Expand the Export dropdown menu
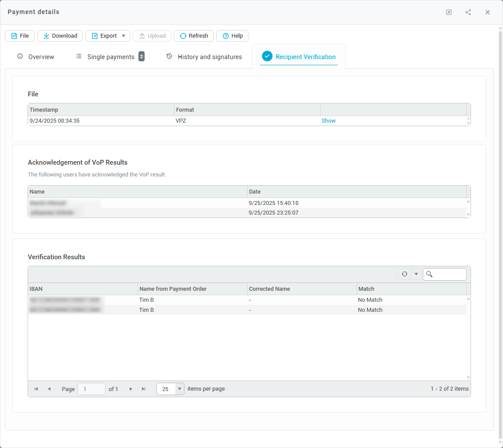The height and width of the screenshot is (448, 503). 123,36
